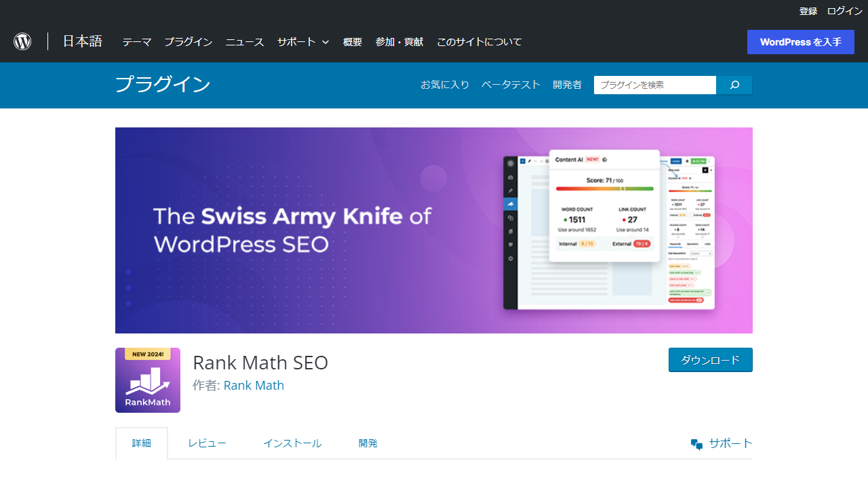Click the Rank Math SEO title text
This screenshot has width=868, height=488.
260,363
